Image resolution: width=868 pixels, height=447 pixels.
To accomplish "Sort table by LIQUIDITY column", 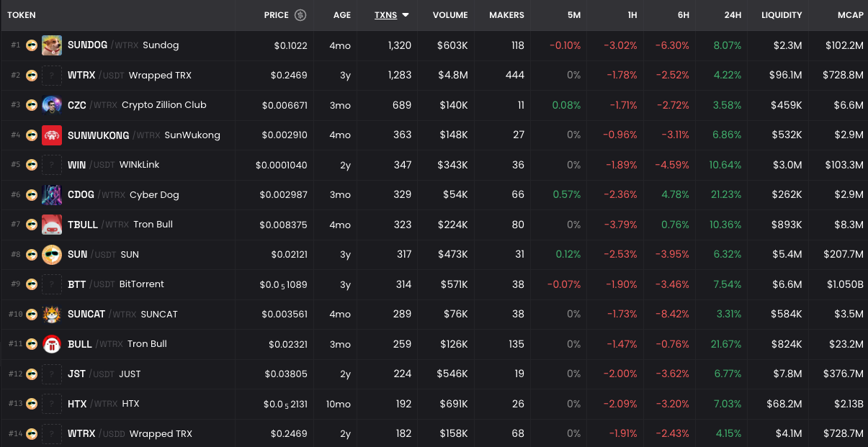I will pos(781,15).
